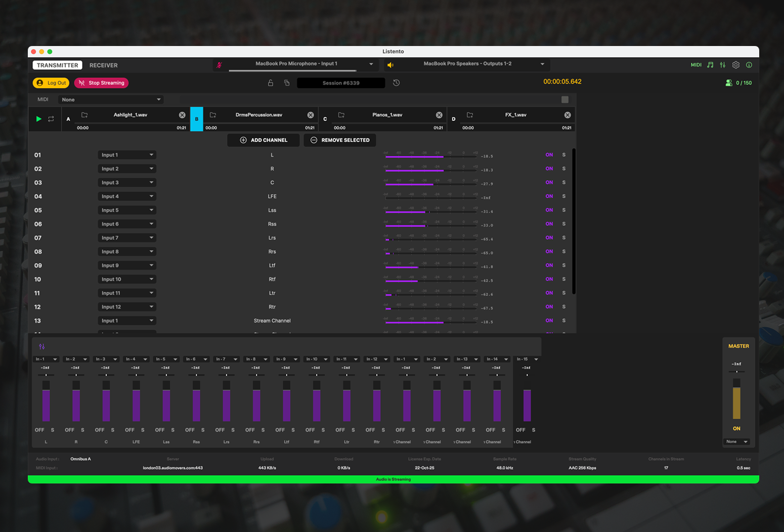This screenshot has width=784, height=532.
Task: Open the Input 1 dropdown for channel 01
Action: [x=126, y=154]
